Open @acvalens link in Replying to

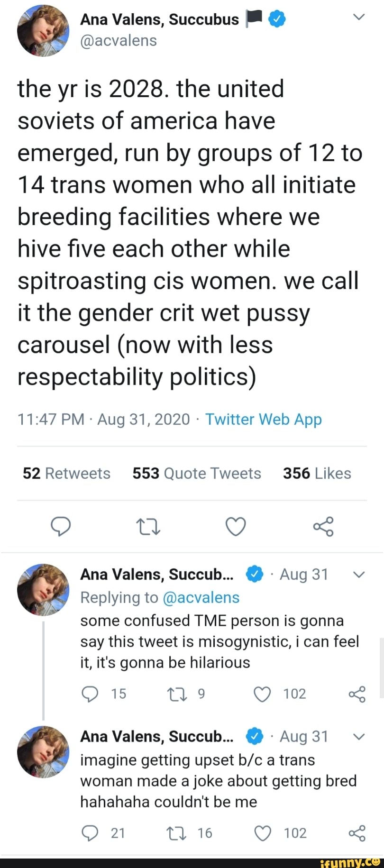coord(201,597)
